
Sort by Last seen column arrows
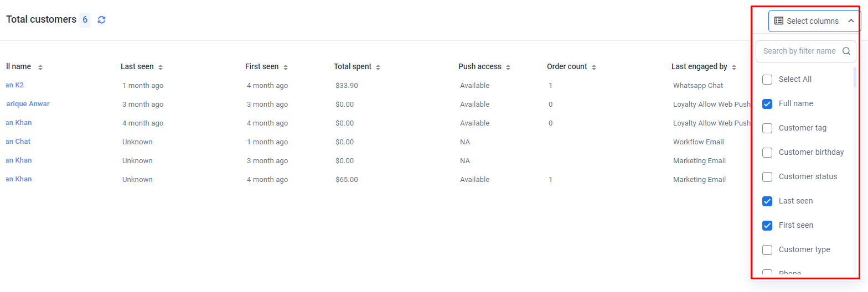[x=161, y=67]
